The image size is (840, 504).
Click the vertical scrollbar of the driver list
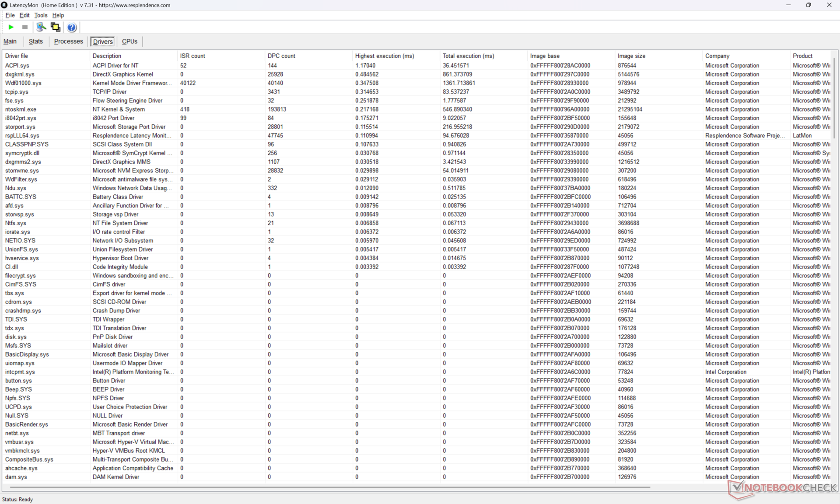click(x=835, y=98)
